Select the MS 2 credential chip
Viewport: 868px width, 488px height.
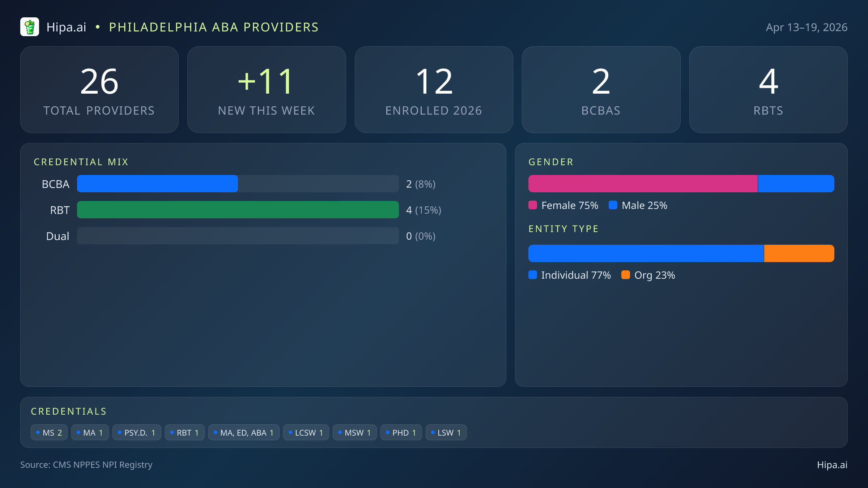click(49, 433)
